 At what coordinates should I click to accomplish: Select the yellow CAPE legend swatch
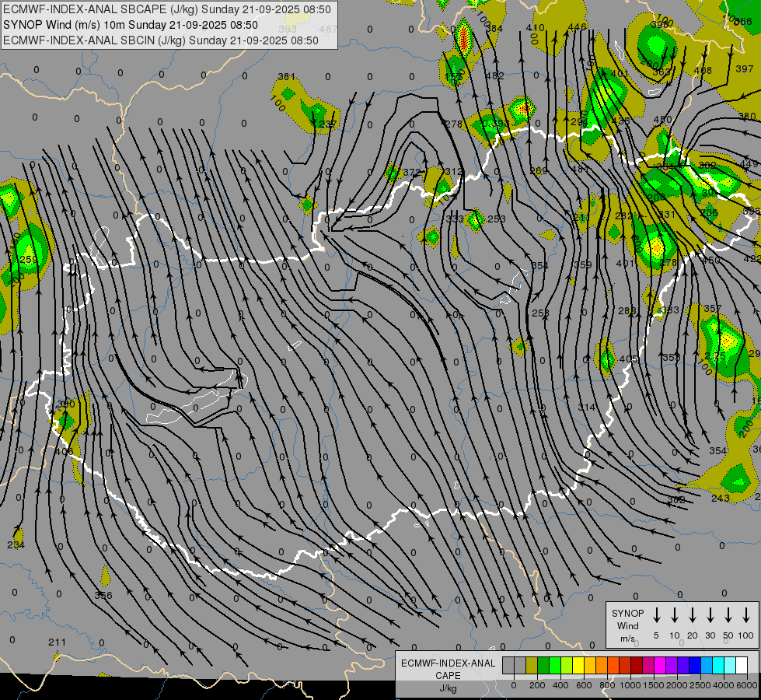click(578, 666)
